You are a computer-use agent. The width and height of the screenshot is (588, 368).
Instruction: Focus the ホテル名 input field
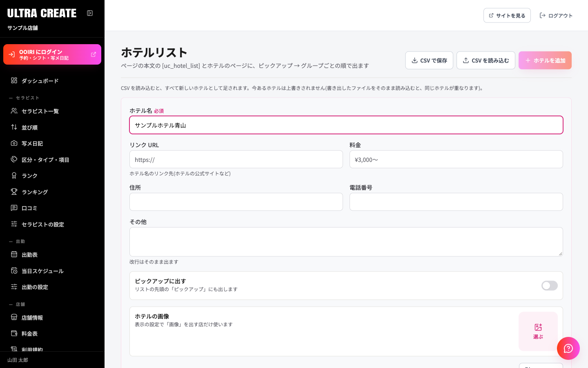tap(346, 125)
